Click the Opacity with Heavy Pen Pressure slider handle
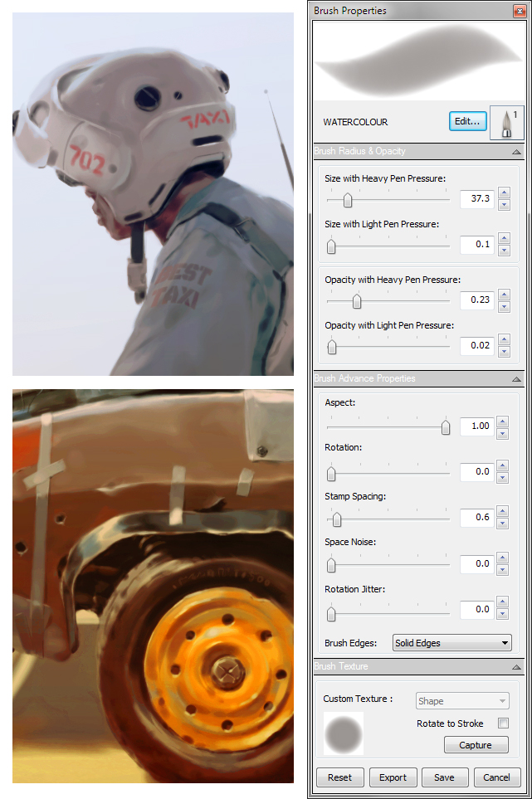Screen dimensions: 532x799 [x=357, y=301]
